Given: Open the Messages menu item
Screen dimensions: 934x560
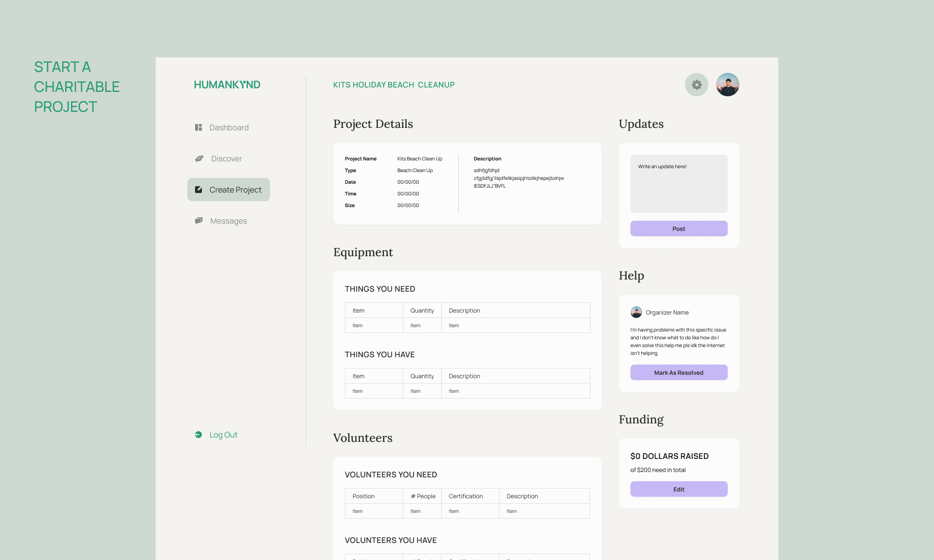Looking at the screenshot, I should click(x=228, y=221).
